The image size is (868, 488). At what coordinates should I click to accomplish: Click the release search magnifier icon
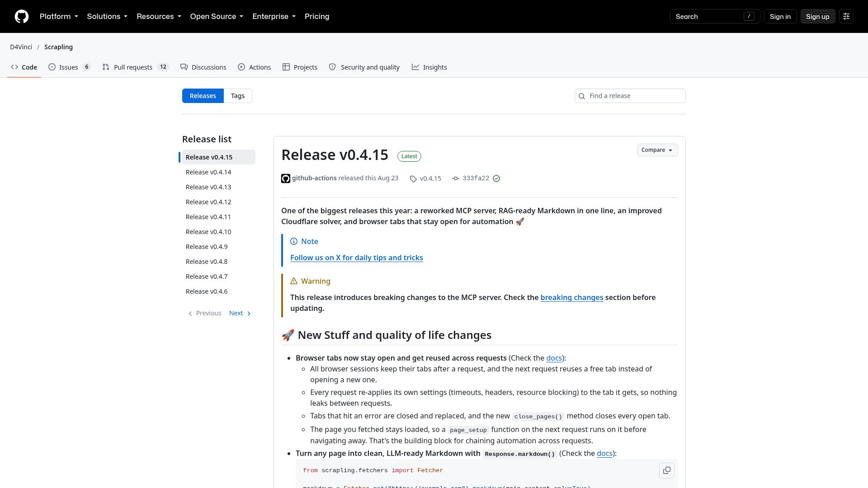[x=582, y=96]
